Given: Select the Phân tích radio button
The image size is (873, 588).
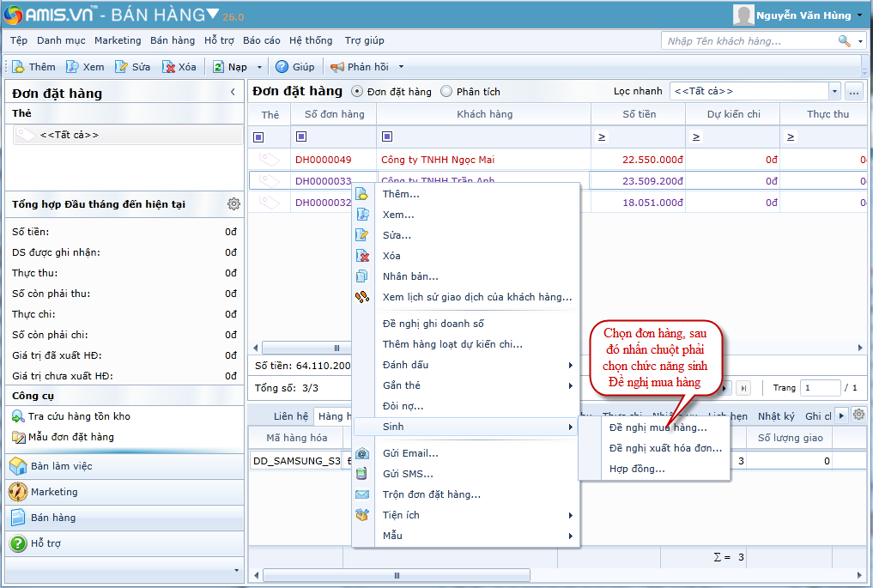Looking at the screenshot, I should coord(446,91).
